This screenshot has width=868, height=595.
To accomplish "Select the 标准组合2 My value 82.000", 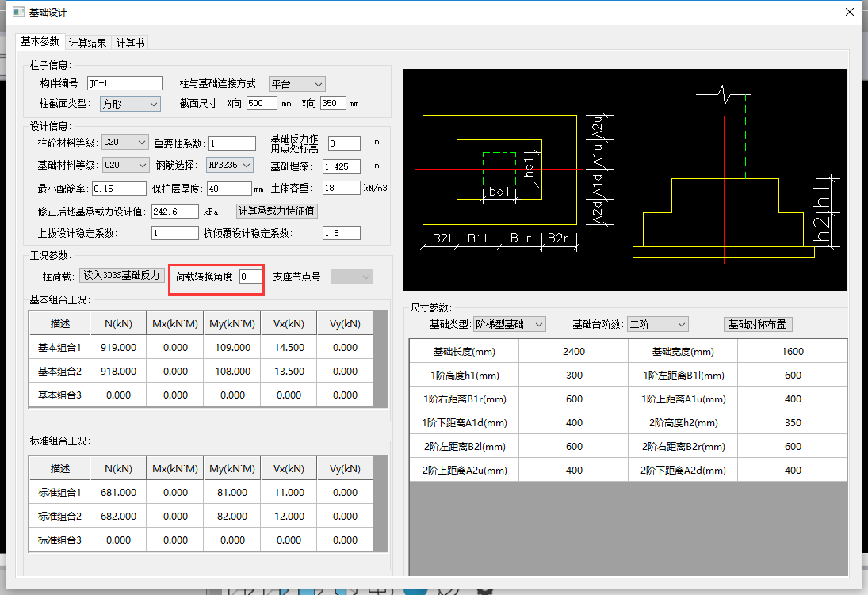I will [x=232, y=517].
